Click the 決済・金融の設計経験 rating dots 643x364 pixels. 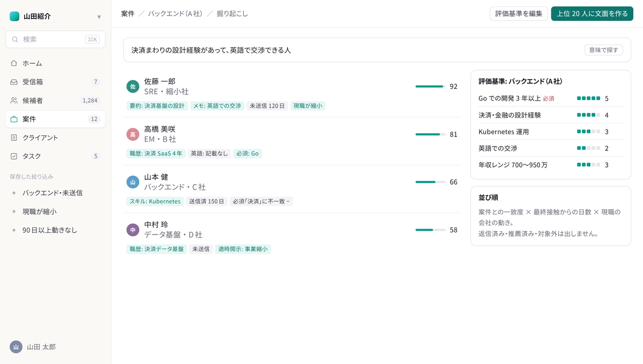[x=588, y=115]
